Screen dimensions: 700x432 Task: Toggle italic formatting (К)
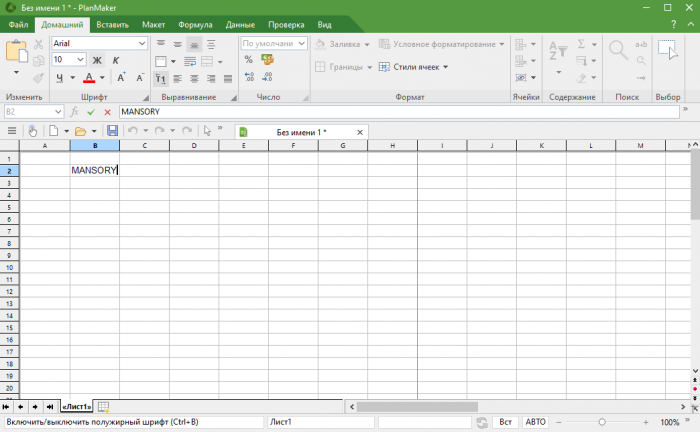[x=113, y=60]
